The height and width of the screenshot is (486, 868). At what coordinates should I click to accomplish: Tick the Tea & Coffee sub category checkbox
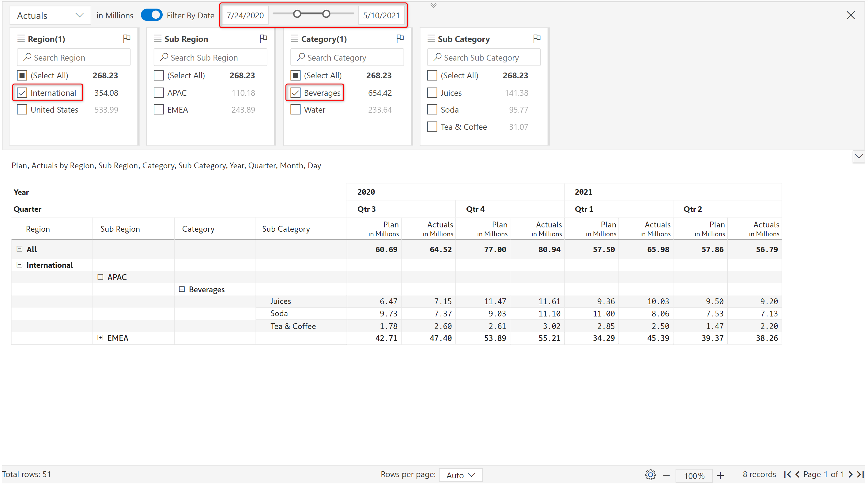coord(432,127)
